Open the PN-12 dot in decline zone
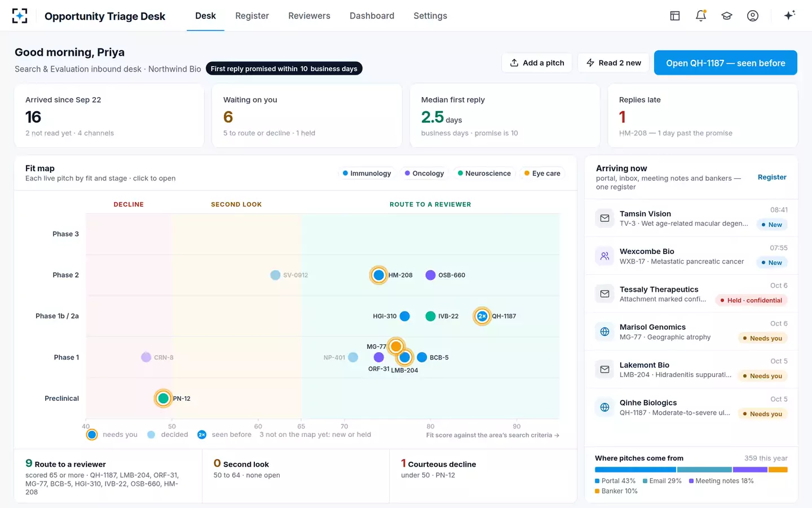812x508 pixels. pos(164,398)
